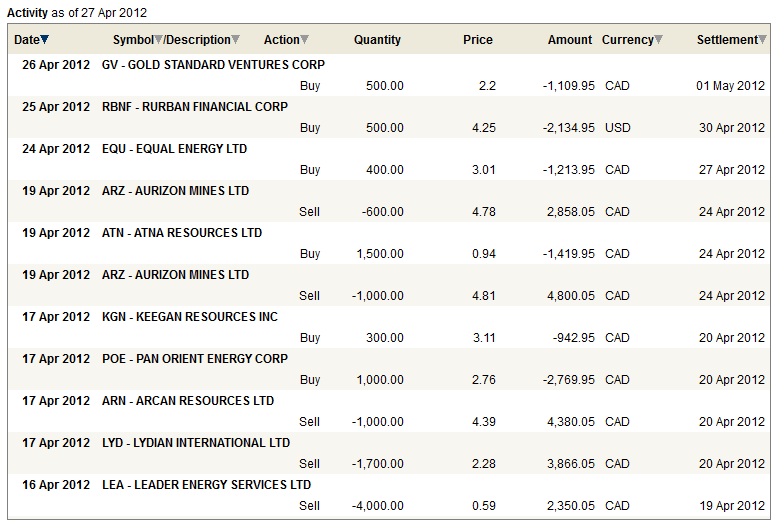Screen dimensions: 777x524
Task: Click EQU - Equal Energy Ltd description
Action: pyautogui.click(x=174, y=149)
